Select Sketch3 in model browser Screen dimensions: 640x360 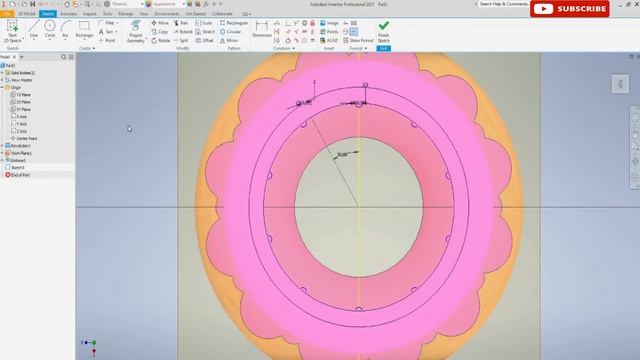point(15,167)
